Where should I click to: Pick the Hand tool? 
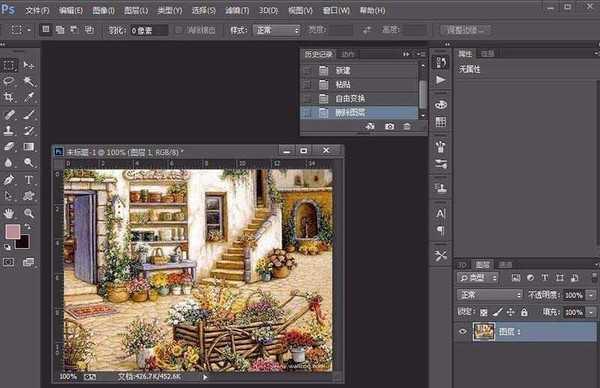pos(9,213)
